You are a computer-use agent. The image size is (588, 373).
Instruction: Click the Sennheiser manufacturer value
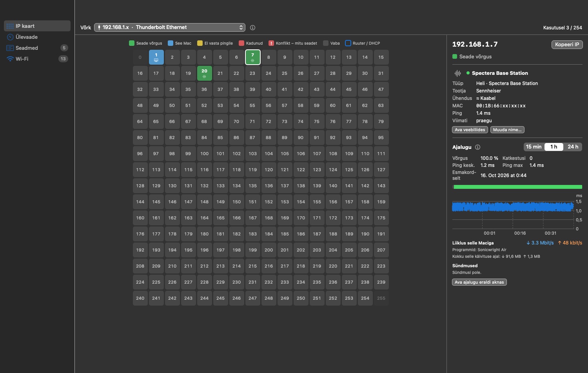[x=488, y=91]
